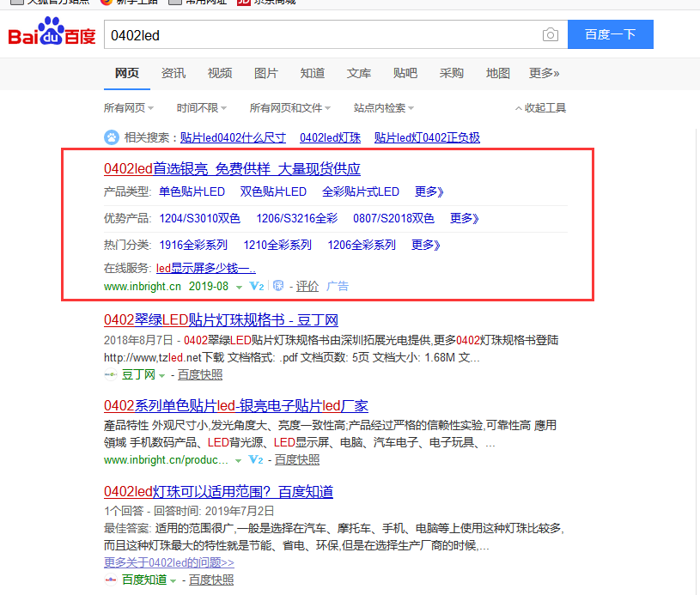700x595 pixels.
Task: Click the www.inbright.cn green URL
Action: [143, 287]
